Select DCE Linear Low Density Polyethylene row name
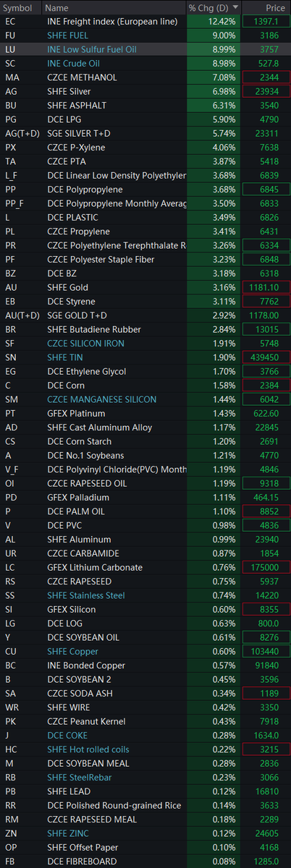This screenshot has height=868, width=291. pyautogui.click(x=117, y=175)
